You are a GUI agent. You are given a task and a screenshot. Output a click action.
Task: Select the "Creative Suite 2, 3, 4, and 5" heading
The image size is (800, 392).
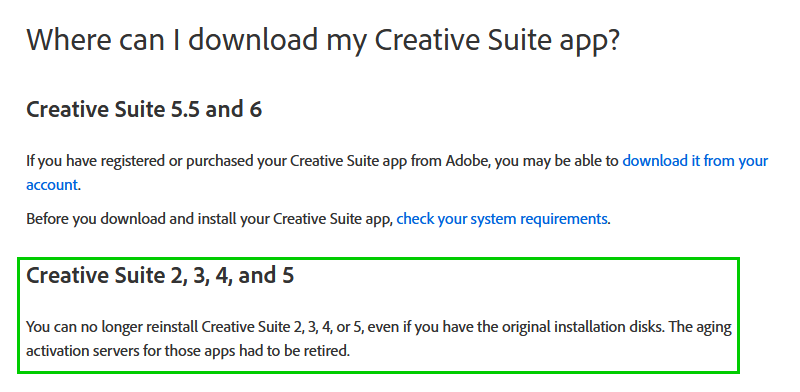coord(160,276)
